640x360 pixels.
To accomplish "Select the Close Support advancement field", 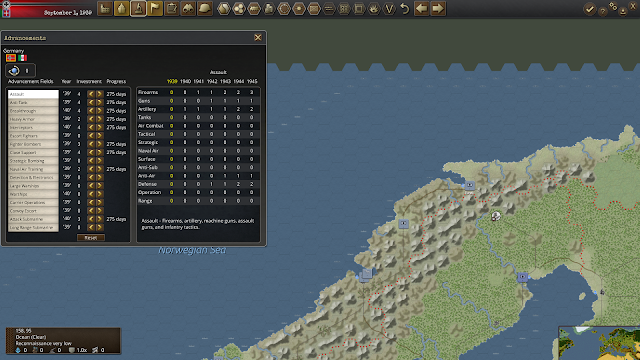I will [33, 153].
